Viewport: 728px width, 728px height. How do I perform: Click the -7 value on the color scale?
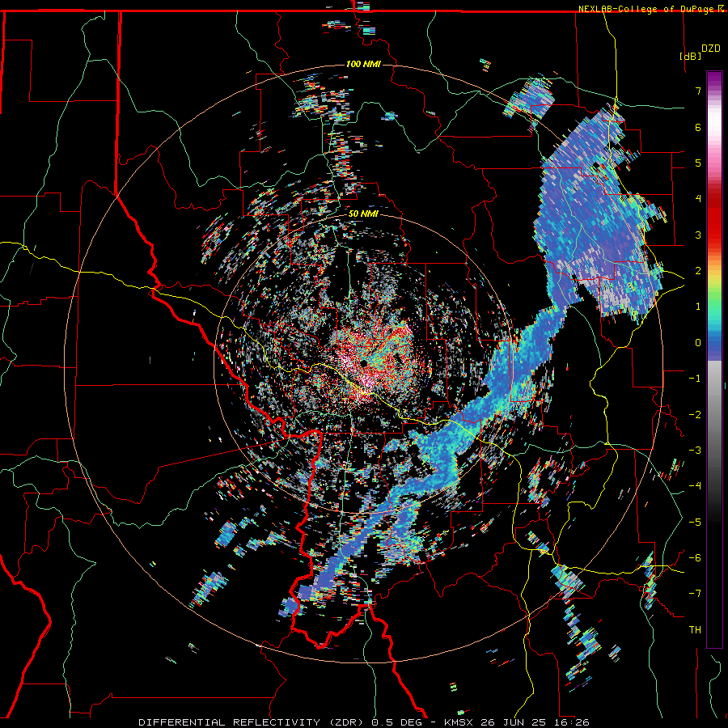coord(695,594)
